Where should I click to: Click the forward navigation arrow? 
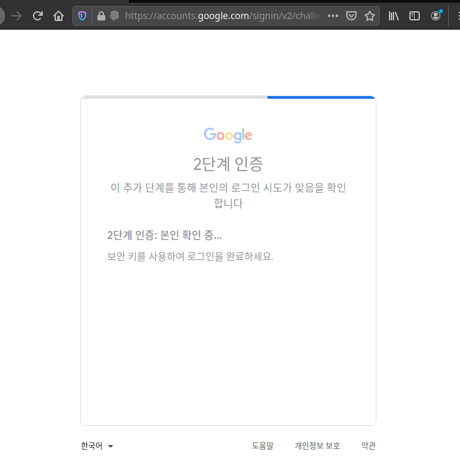[x=16, y=16]
